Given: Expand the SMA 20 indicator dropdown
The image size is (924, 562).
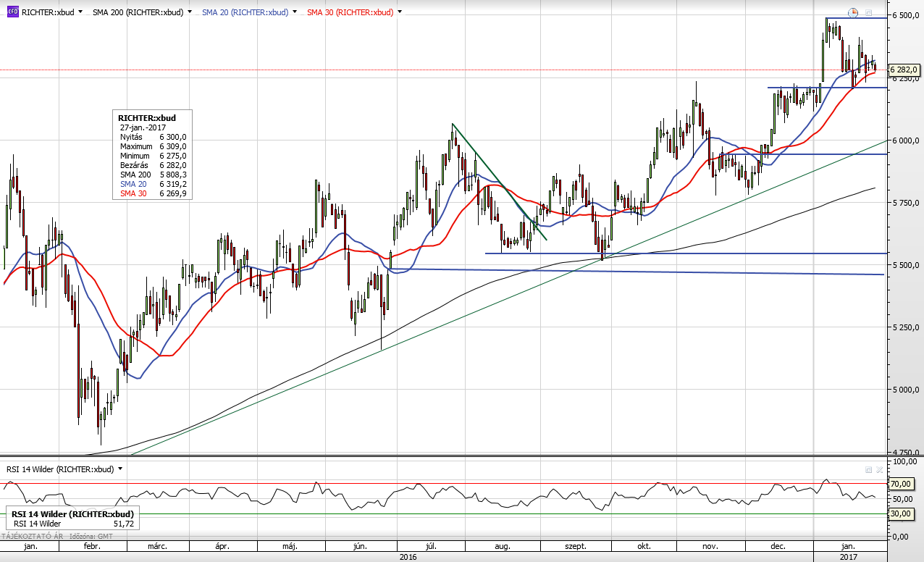Looking at the screenshot, I should coord(295,13).
